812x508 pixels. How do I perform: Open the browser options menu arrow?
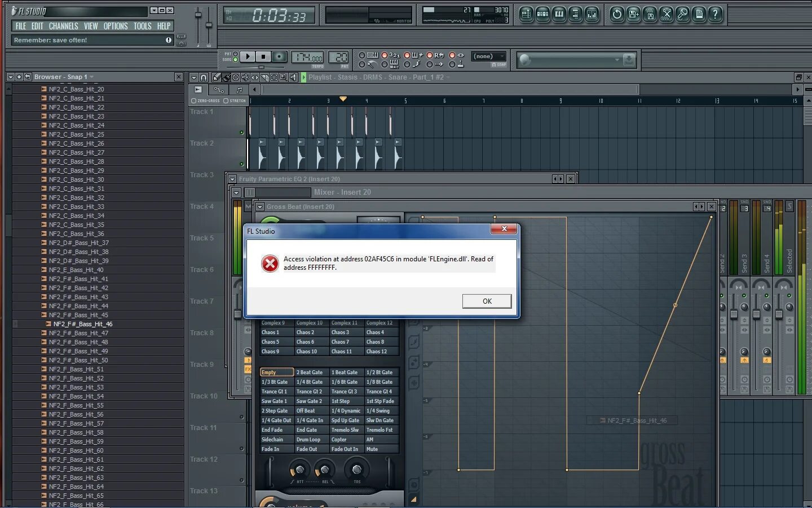pyautogui.click(x=10, y=77)
